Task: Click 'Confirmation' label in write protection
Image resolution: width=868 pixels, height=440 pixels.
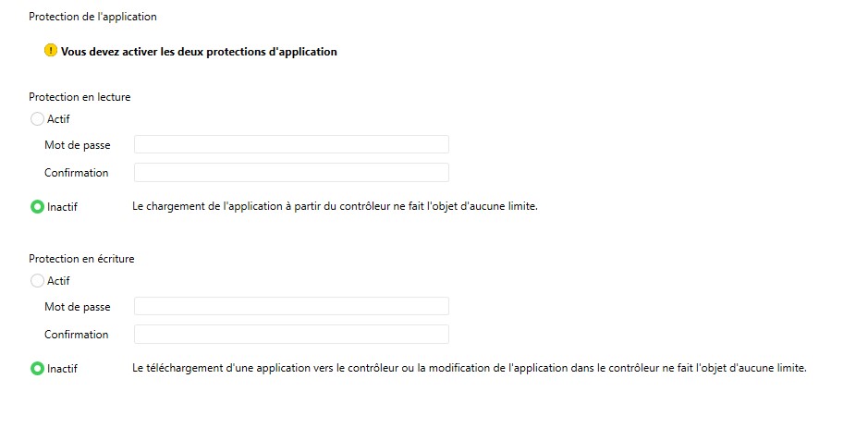Action: 76,335
